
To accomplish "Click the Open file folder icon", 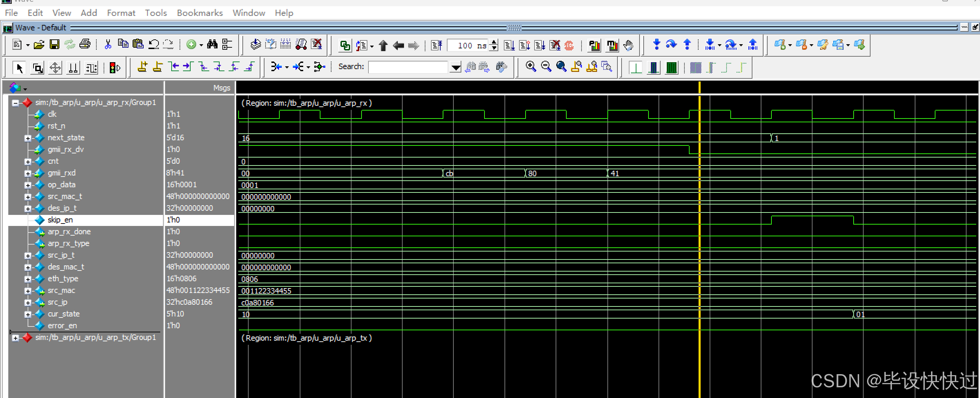I will (39, 45).
